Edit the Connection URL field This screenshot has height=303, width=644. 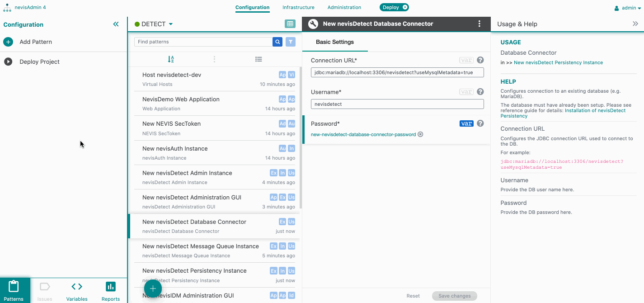point(397,72)
